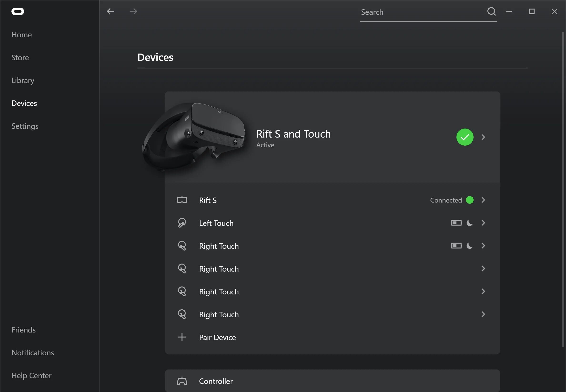Click Left Touch battery icon
This screenshot has height=392, width=566.
pos(456,223)
